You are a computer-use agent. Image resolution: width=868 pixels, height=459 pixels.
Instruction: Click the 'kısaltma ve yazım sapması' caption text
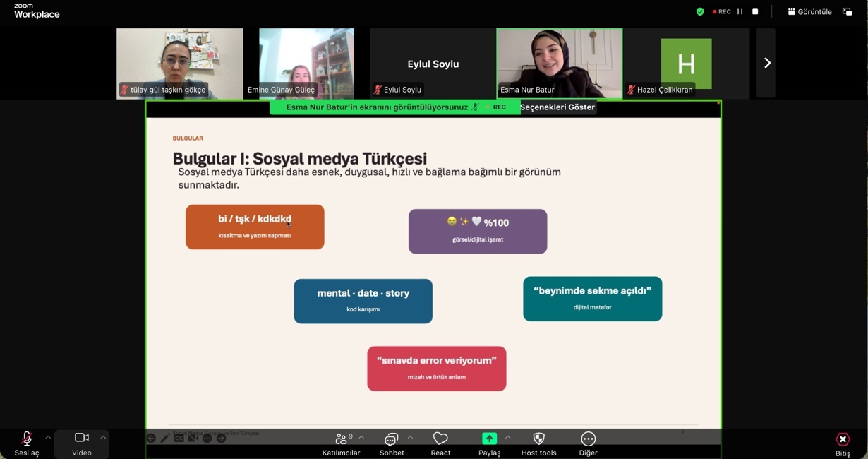[255, 235]
